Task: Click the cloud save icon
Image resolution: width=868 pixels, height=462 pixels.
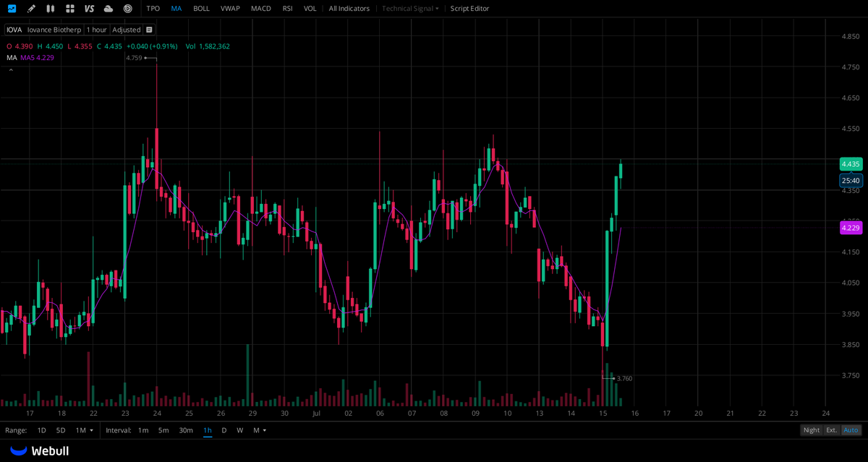Action: [109, 9]
